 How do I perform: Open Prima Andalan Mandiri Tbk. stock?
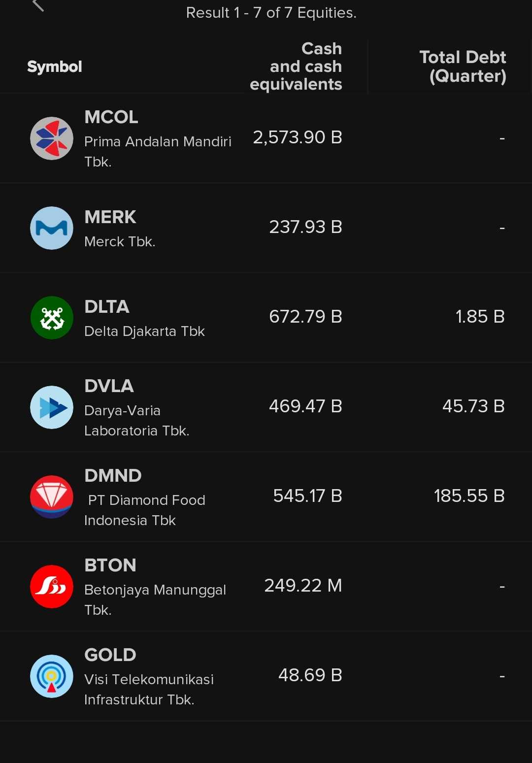(x=158, y=151)
